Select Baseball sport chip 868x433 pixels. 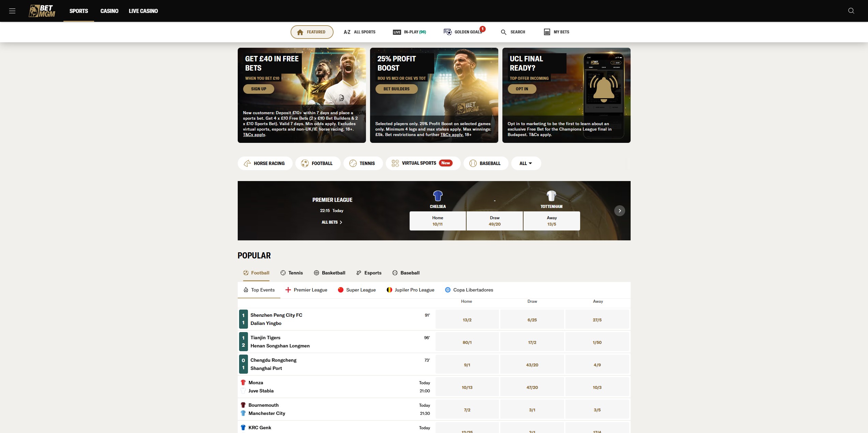tap(486, 163)
